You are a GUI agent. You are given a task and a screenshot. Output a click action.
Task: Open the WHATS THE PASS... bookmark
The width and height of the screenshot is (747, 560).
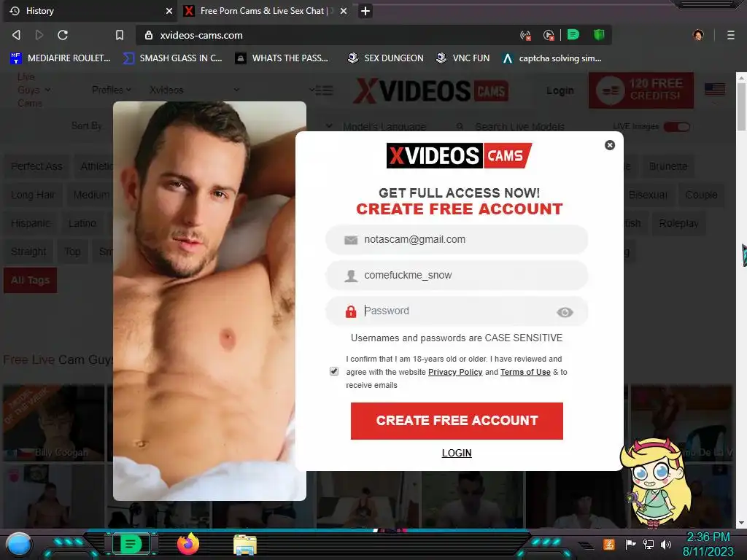click(x=282, y=58)
